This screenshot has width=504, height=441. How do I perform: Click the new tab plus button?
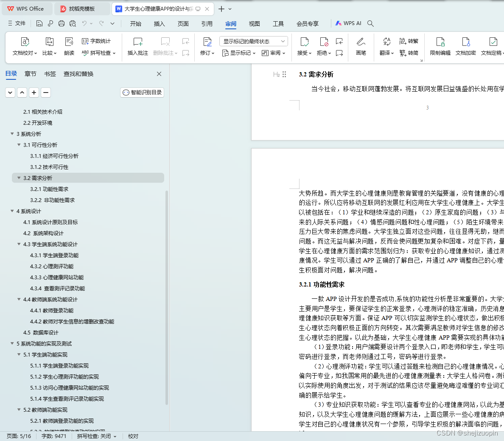(221, 9)
